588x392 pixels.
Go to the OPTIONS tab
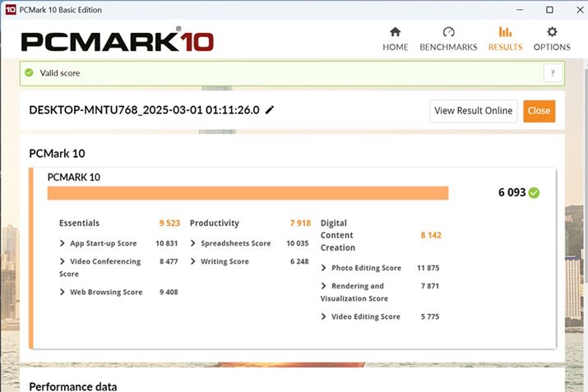552,39
